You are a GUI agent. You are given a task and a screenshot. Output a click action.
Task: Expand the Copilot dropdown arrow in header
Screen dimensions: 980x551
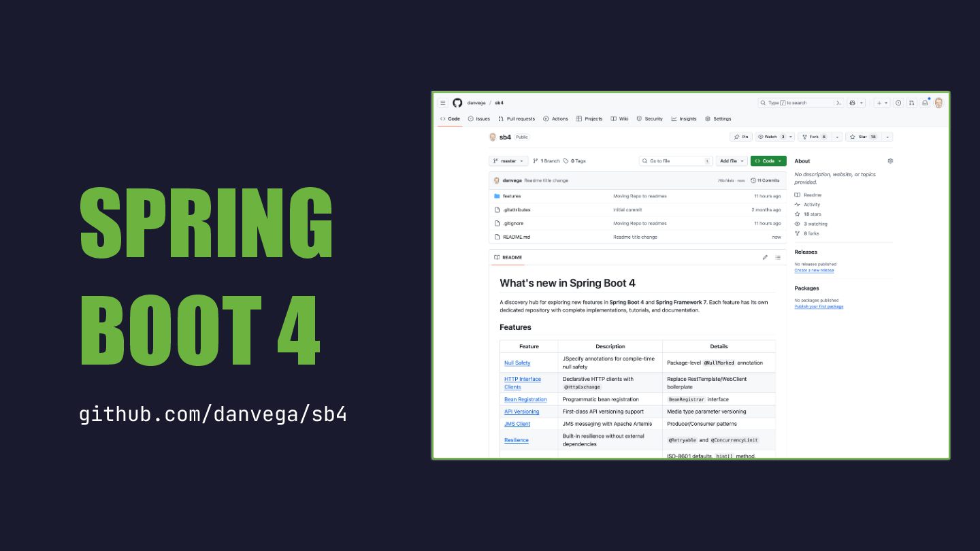pos(862,103)
